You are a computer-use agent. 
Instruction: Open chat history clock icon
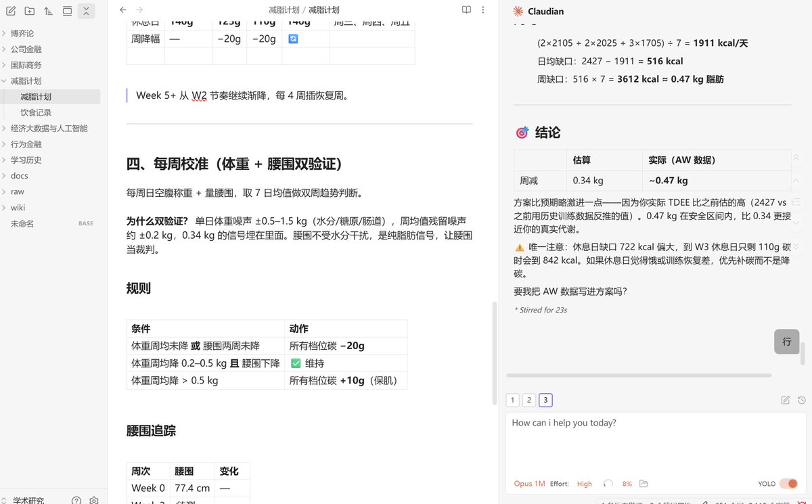(801, 400)
